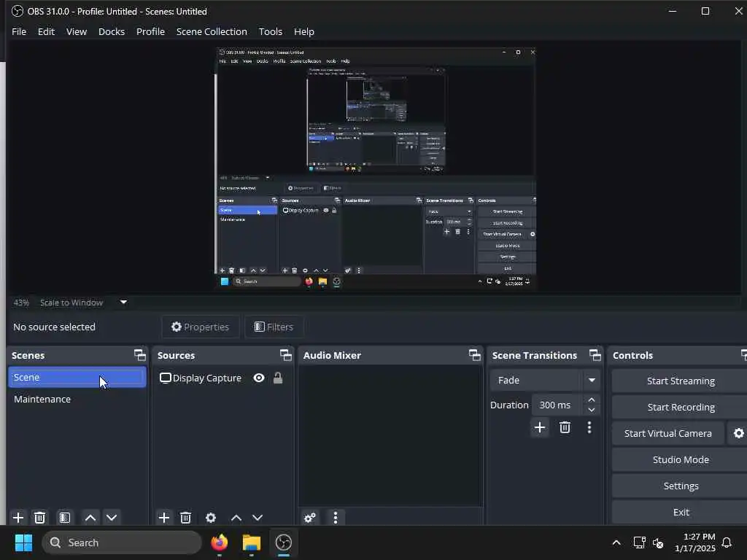Undock the Scene Transitions panel

pos(595,355)
